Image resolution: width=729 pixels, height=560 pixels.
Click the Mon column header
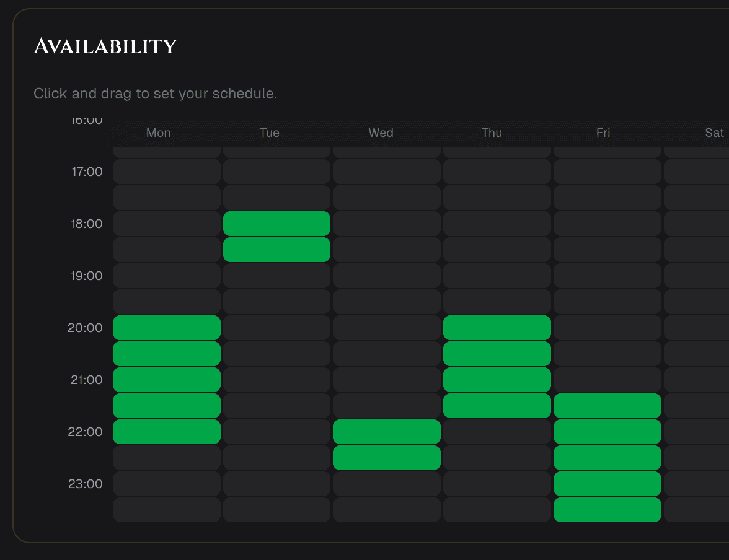click(x=158, y=133)
